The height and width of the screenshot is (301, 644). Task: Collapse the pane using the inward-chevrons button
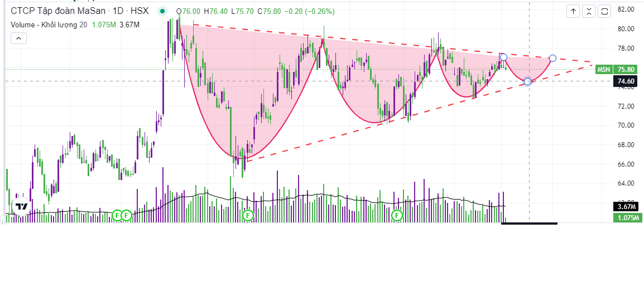pos(589,11)
